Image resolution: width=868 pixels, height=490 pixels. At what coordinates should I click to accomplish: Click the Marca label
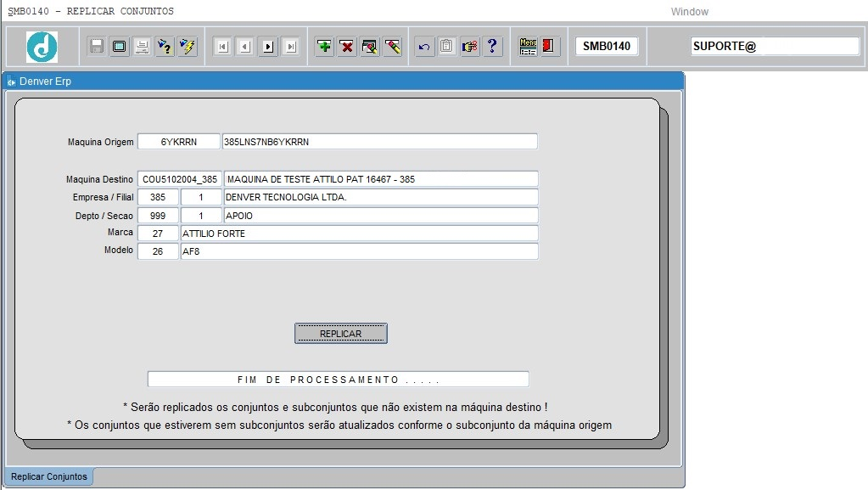(120, 232)
